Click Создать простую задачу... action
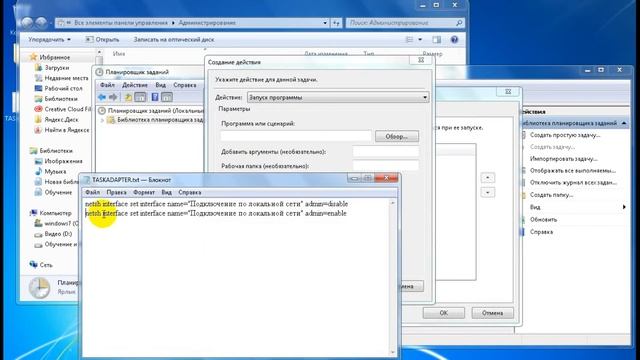Viewport: 640px width, 360px height. [565, 135]
